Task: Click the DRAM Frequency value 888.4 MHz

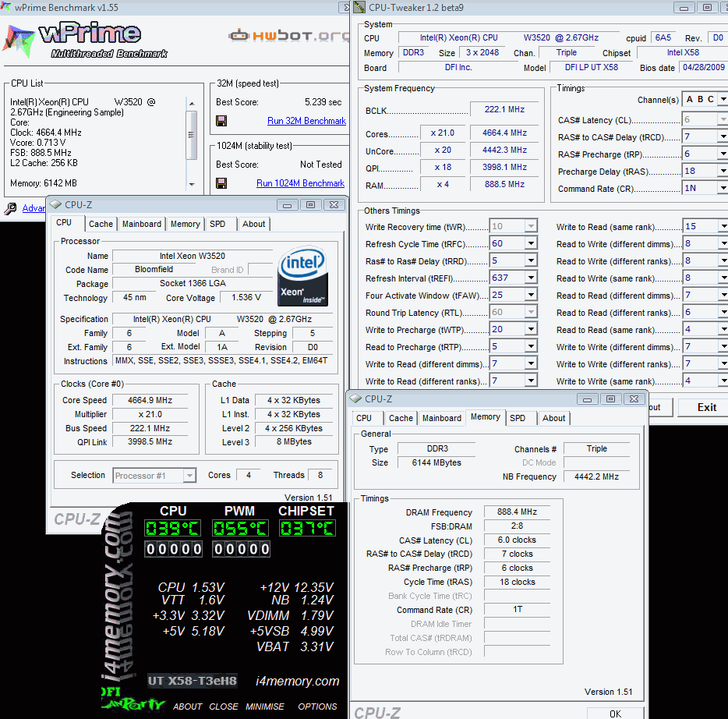Action: [517, 512]
